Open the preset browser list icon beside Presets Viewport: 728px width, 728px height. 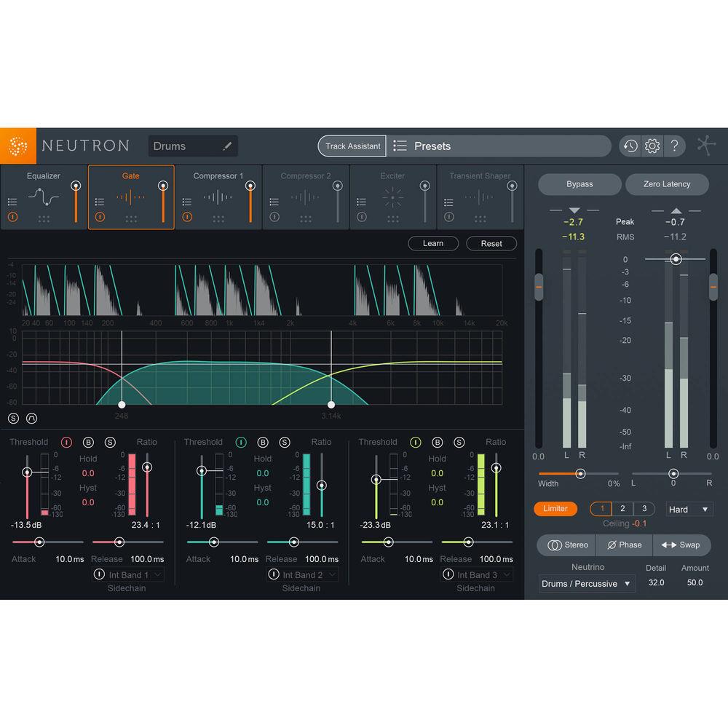399,146
